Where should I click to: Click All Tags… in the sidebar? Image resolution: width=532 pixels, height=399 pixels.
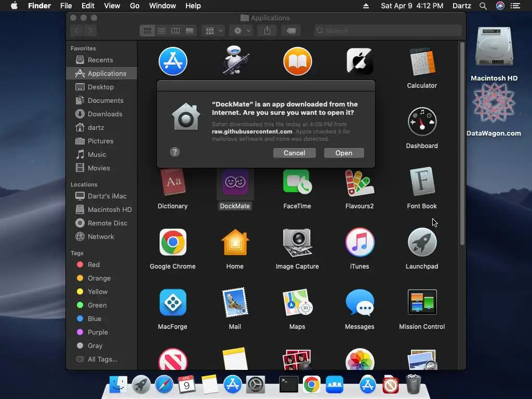coord(101,360)
